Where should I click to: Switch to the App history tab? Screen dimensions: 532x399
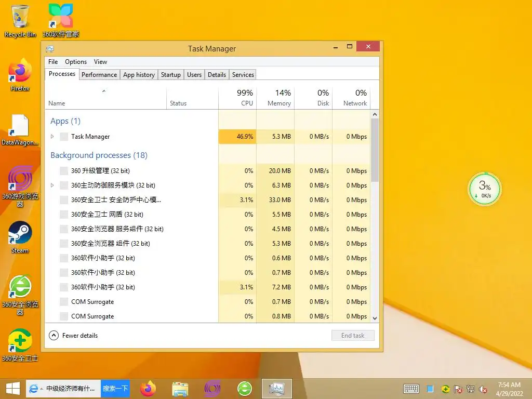click(139, 75)
